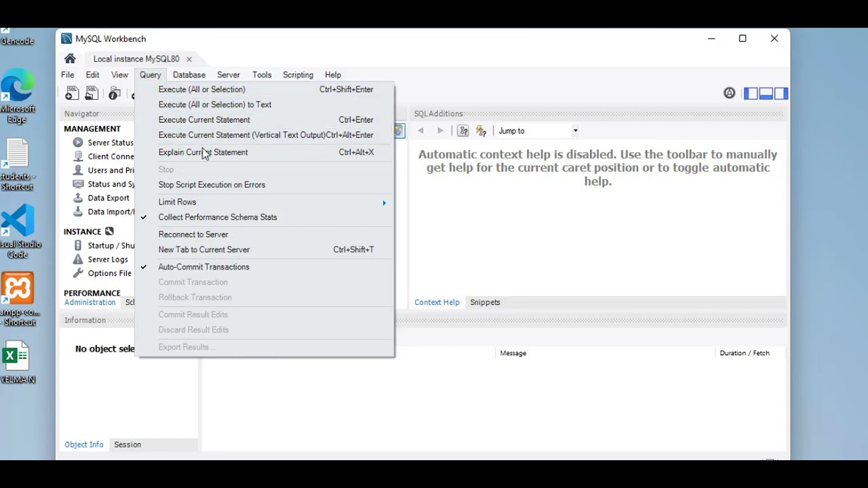Close the open Query menu
Image resolution: width=868 pixels, height=488 pixels.
tap(151, 75)
